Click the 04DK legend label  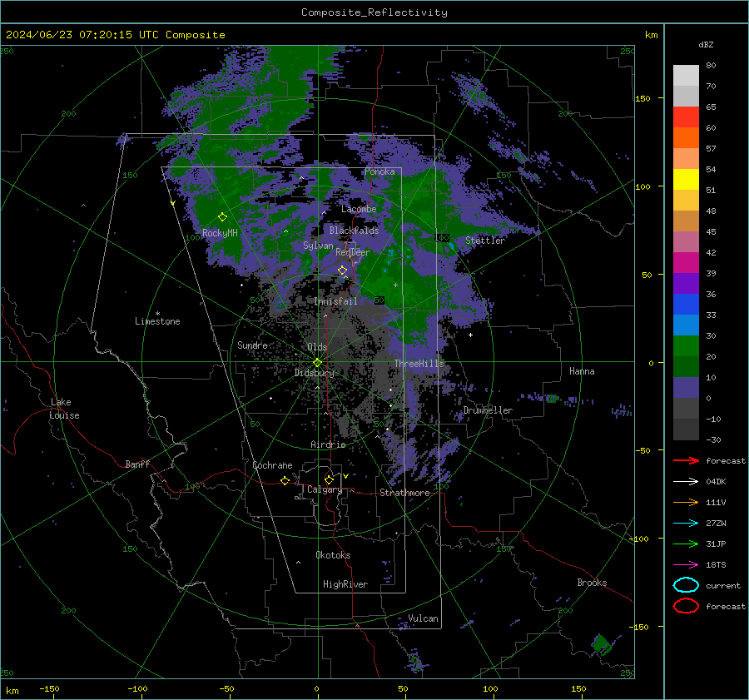[x=716, y=482]
